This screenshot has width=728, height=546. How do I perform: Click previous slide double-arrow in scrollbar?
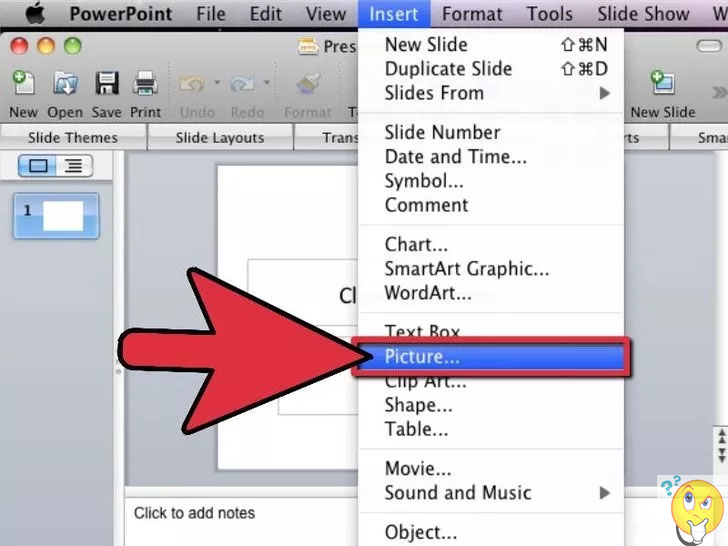point(722,436)
